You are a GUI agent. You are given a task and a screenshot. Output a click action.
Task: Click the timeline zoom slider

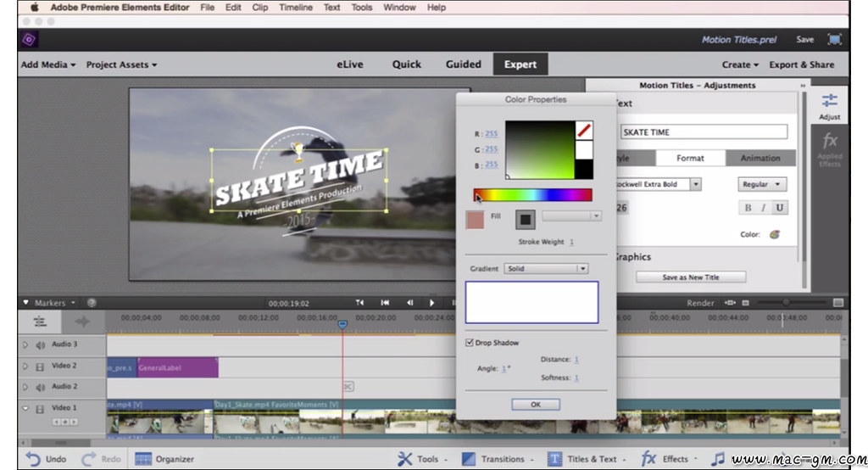click(x=786, y=303)
